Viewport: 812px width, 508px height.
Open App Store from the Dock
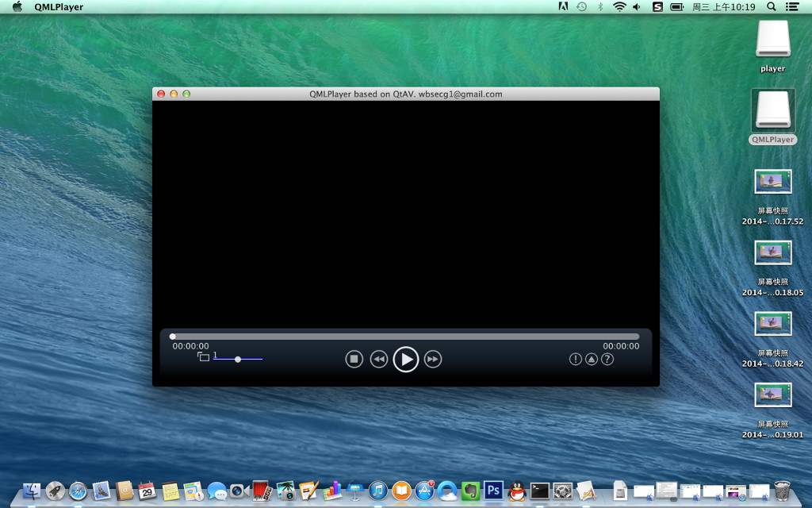coord(425,491)
